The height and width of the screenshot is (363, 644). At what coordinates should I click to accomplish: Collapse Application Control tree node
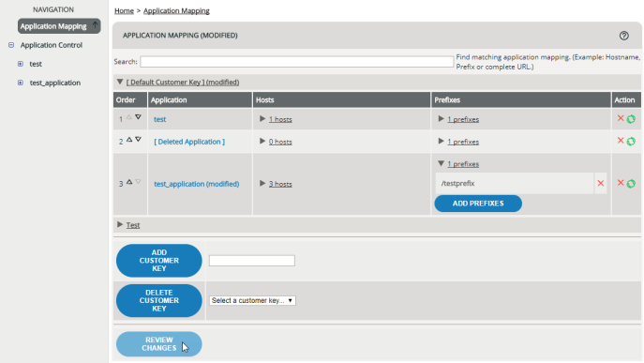[11, 45]
